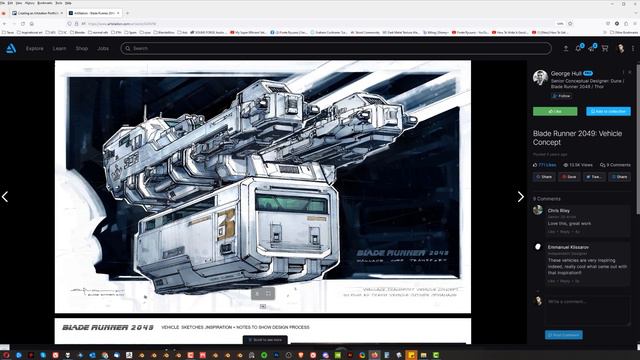The image size is (640, 360).
Task: Open the browser extensions icon
Action: pyautogui.click(x=626, y=24)
